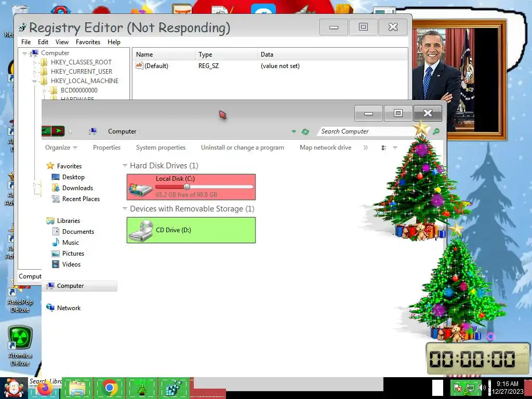Collapse the Hard Disk Drives group

[125, 166]
